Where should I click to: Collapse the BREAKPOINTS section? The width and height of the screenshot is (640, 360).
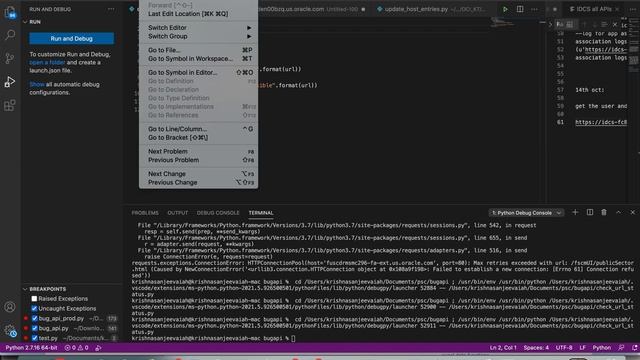[x=25, y=289]
